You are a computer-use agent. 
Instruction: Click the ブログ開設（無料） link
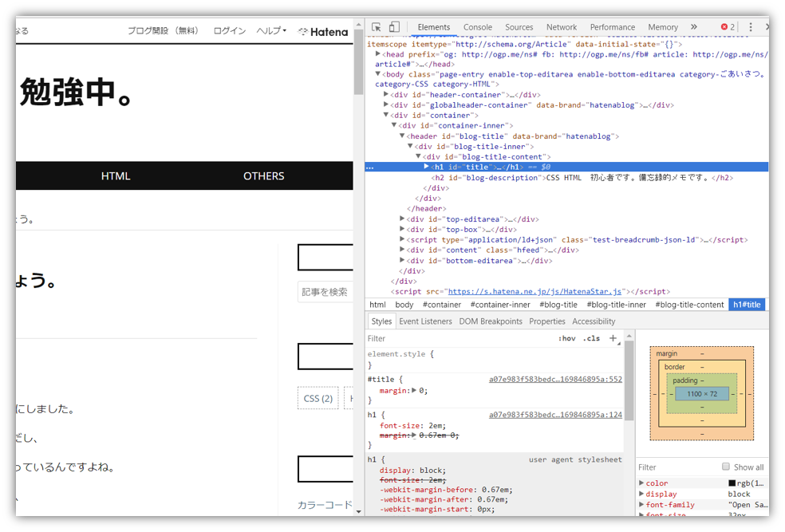click(163, 31)
